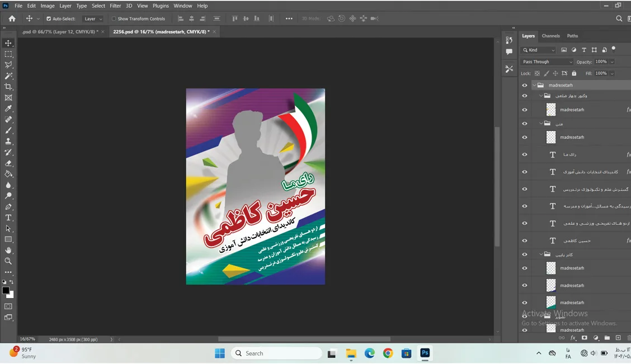Viewport: 631px width, 364px height.
Task: Collapse the 'کادر پایین' layer group
Action: [541, 254]
